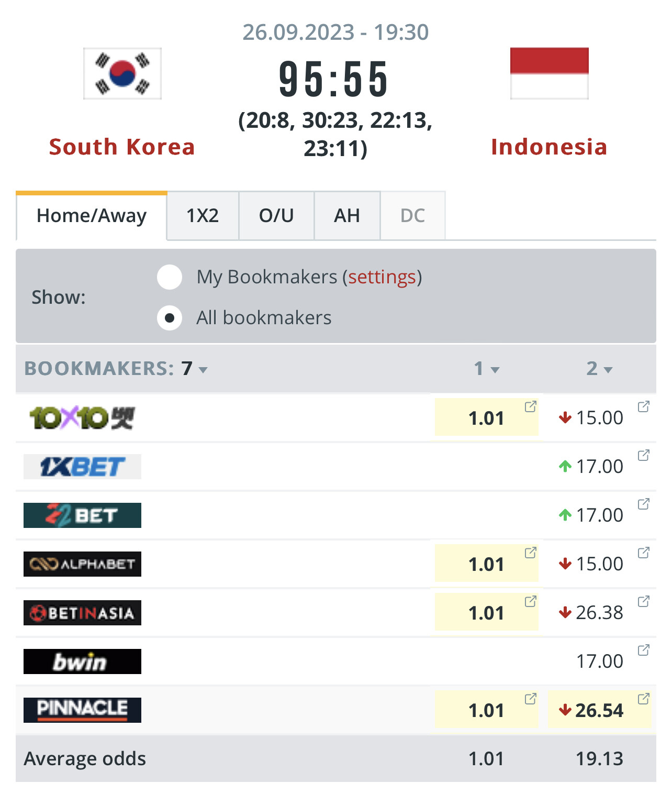Switch to the 1X2 tab
This screenshot has height=805, width=672.
pos(203,216)
